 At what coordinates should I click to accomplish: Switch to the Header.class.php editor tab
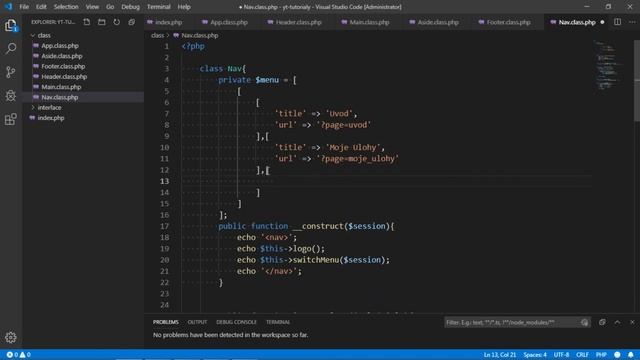pyautogui.click(x=299, y=22)
